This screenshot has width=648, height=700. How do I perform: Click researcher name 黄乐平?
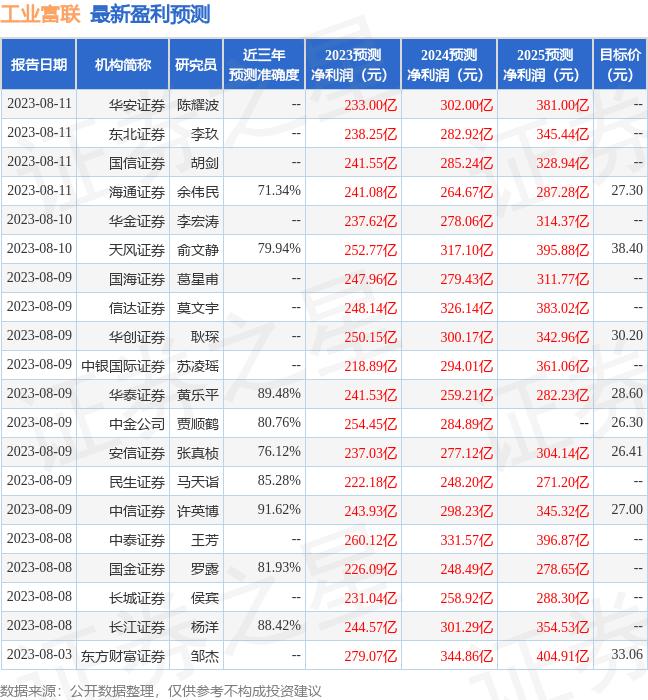click(x=198, y=396)
